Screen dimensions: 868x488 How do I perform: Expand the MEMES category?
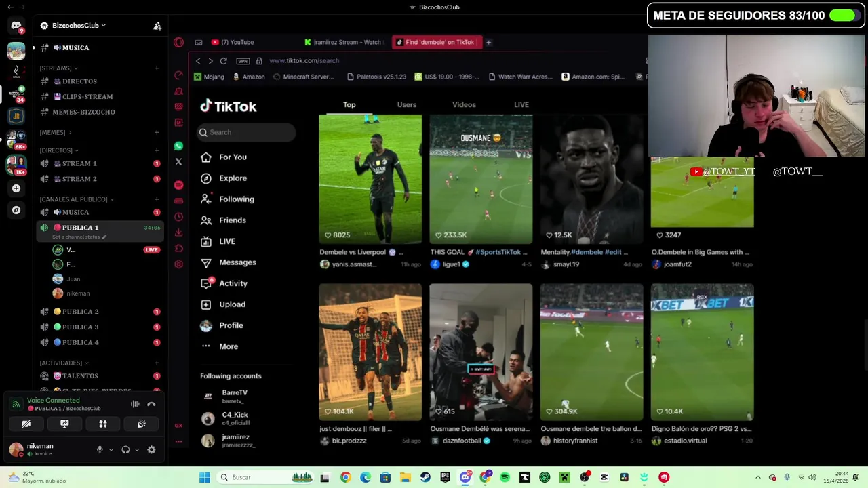(56, 133)
